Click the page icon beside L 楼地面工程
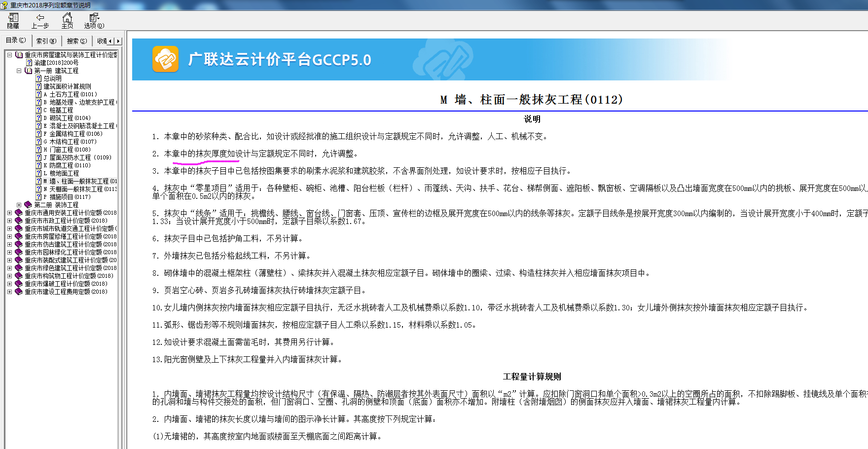Image resolution: width=868 pixels, height=449 pixels. pyautogui.click(x=38, y=173)
